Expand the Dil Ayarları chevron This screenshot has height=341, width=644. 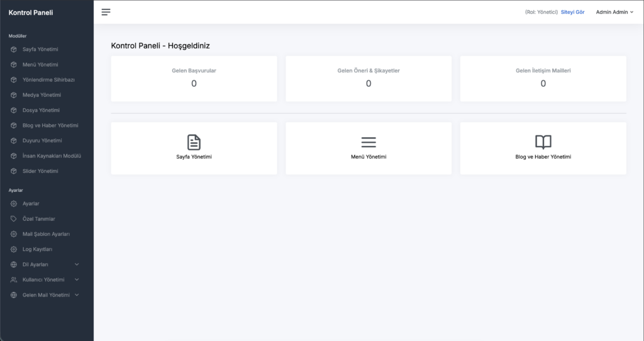(x=77, y=264)
